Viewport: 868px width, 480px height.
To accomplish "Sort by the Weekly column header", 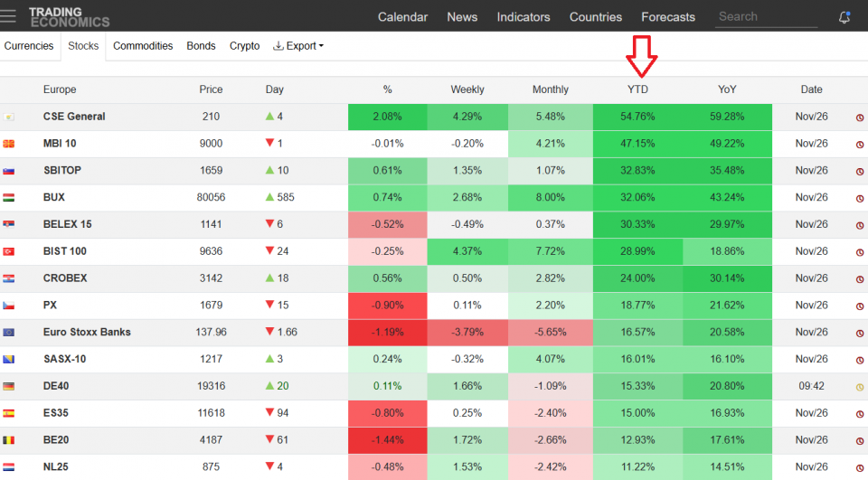I will coord(467,89).
